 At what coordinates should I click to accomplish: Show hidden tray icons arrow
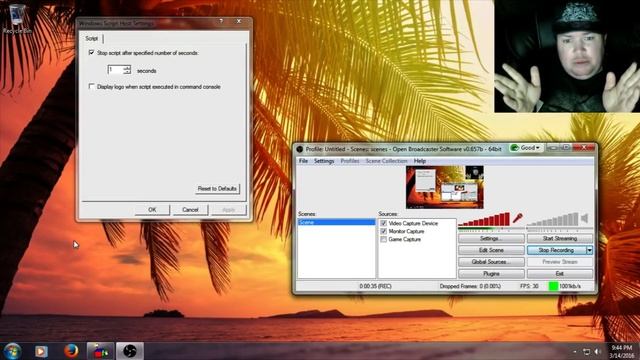click(x=575, y=351)
